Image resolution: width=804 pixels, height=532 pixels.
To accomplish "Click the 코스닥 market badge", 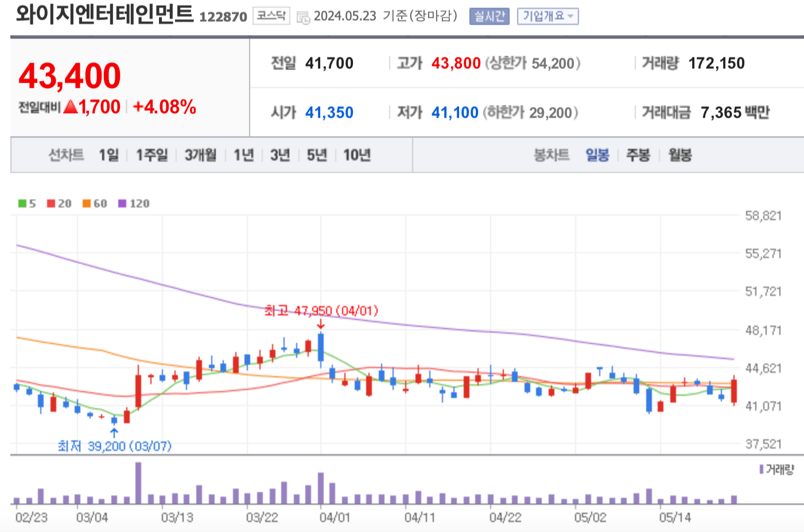I will point(271,16).
